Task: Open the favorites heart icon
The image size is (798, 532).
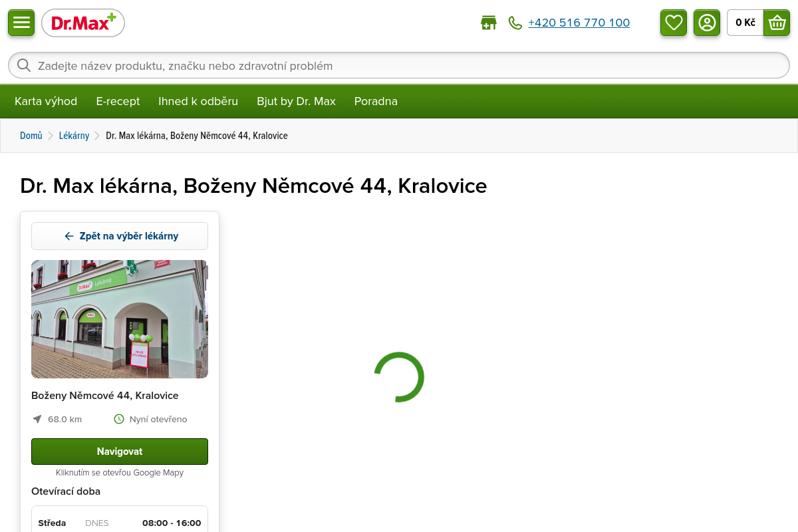Action: tap(674, 23)
